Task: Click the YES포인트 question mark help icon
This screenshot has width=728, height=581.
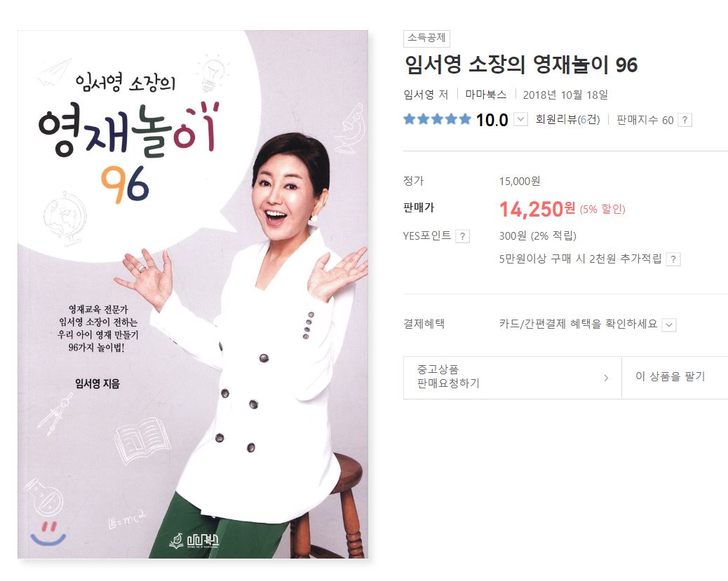Action: 462,236
